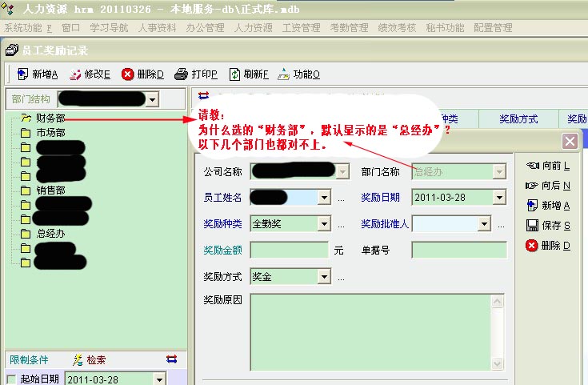This screenshot has width=588, height=385.
Task: Click 向后 next record icon
Action: (x=532, y=186)
